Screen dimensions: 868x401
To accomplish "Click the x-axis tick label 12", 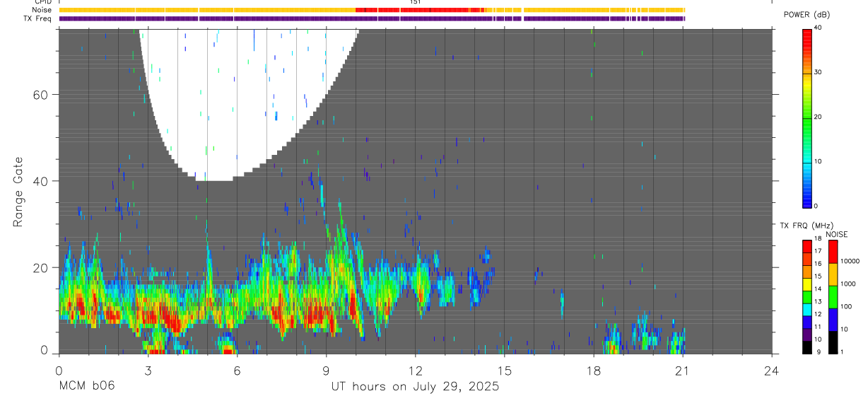I will point(416,370).
